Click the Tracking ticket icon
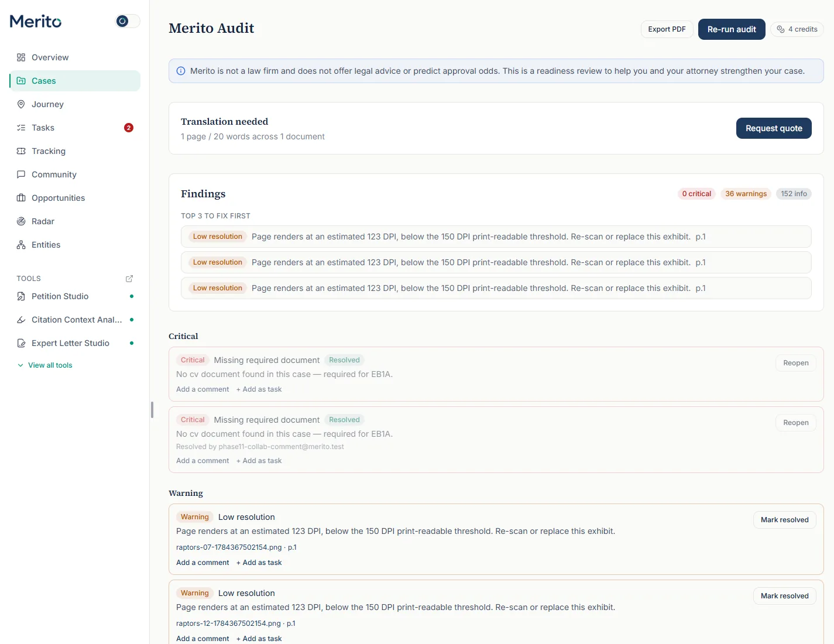 (21, 151)
